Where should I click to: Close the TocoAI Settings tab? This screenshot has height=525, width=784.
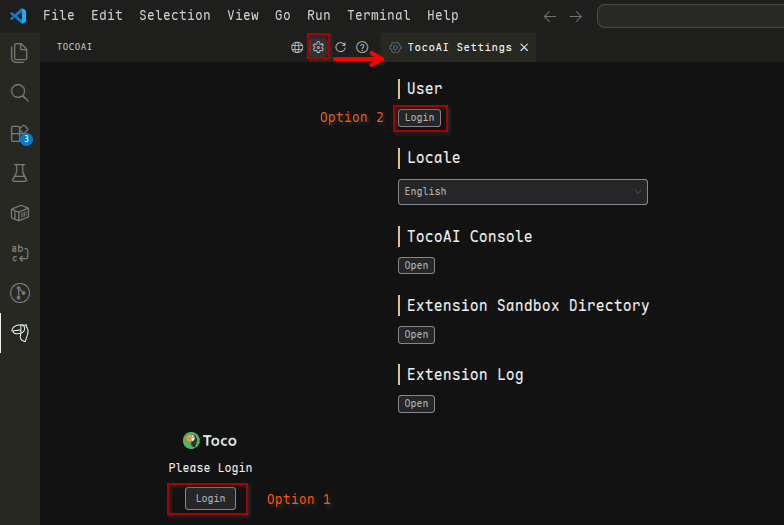(524, 47)
